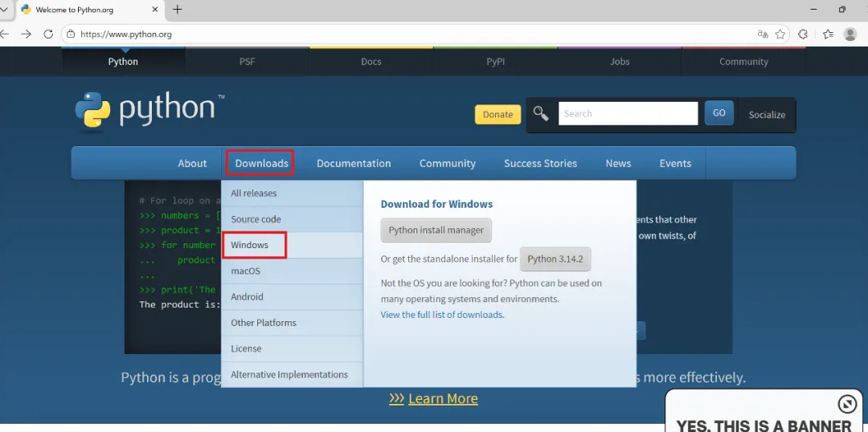Click the banner expand arrow icon

(x=847, y=405)
